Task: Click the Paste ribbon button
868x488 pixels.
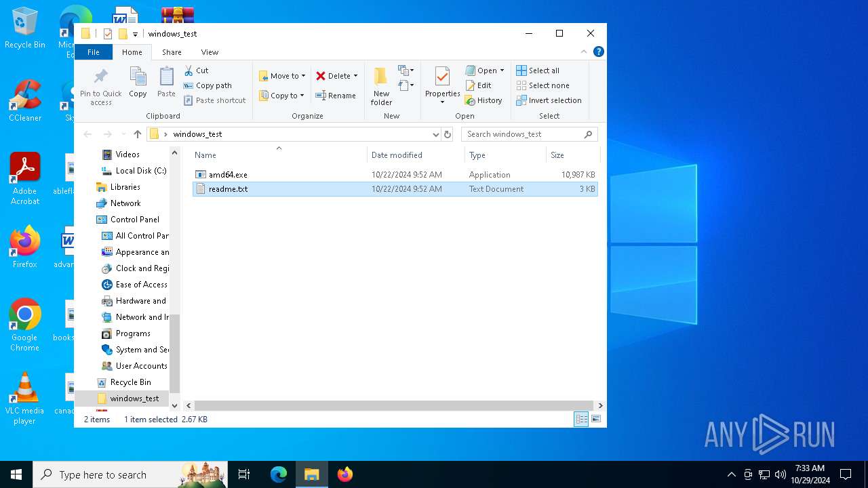Action: point(166,83)
